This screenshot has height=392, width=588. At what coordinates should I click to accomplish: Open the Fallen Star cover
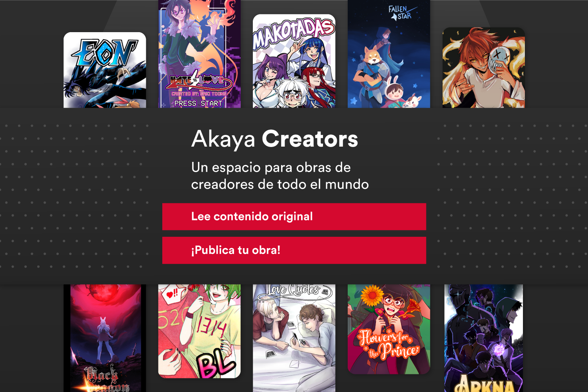389,54
